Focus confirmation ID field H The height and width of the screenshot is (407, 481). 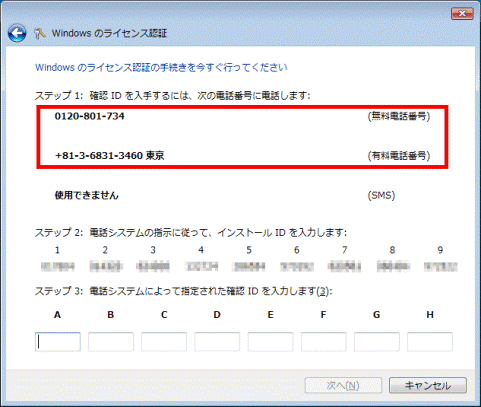click(x=430, y=342)
